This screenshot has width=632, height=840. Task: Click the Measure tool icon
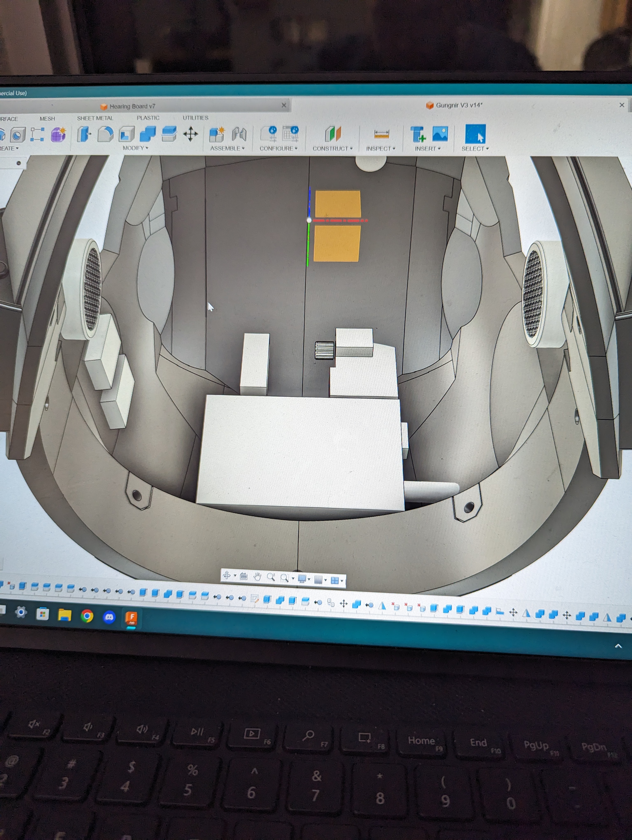point(381,134)
